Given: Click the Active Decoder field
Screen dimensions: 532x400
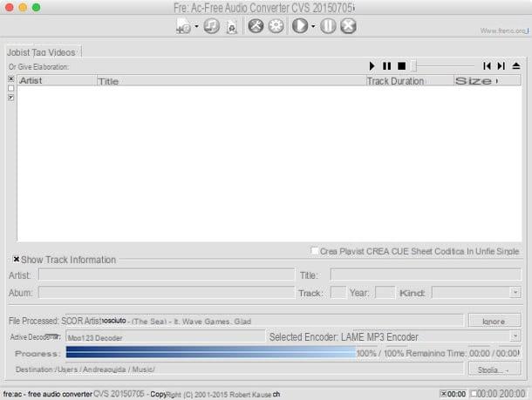Looking at the screenshot, I should (x=165, y=337).
